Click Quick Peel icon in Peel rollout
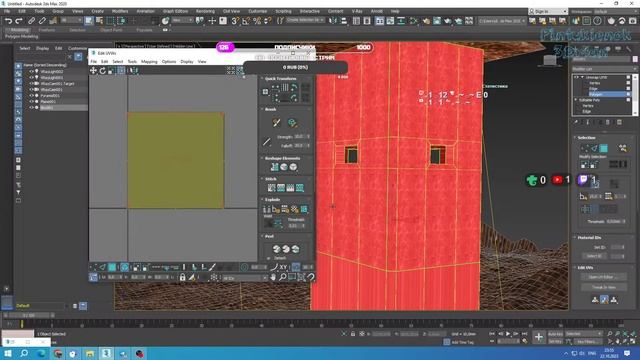The image size is (640, 360). point(276,249)
